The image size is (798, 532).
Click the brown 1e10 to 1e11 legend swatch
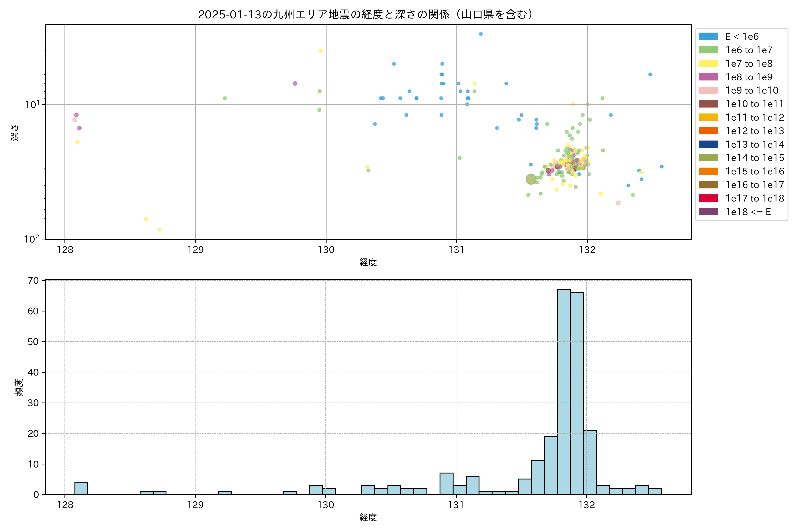tap(708, 104)
